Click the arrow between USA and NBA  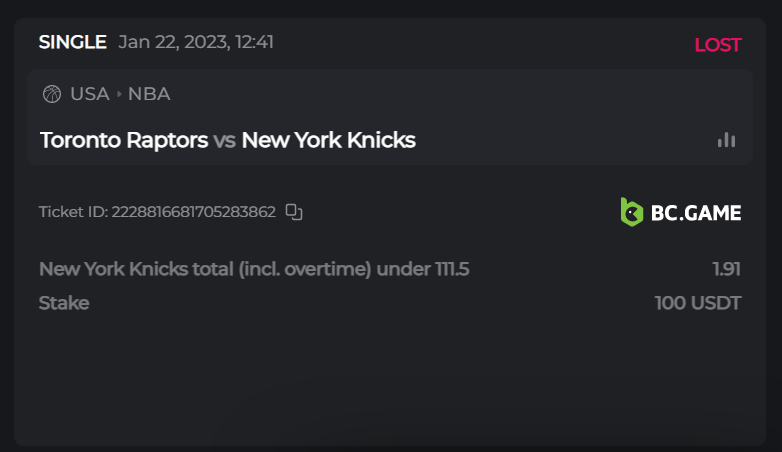coord(119,94)
